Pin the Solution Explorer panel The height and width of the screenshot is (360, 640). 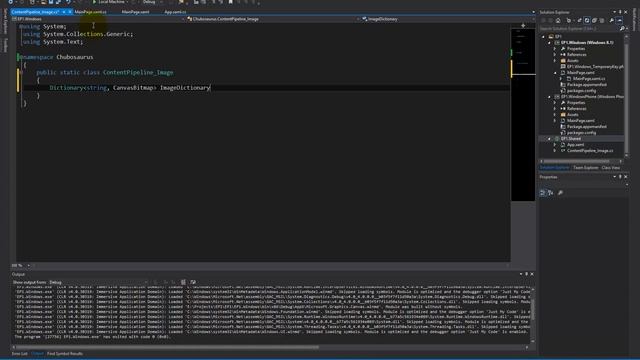coord(620,12)
